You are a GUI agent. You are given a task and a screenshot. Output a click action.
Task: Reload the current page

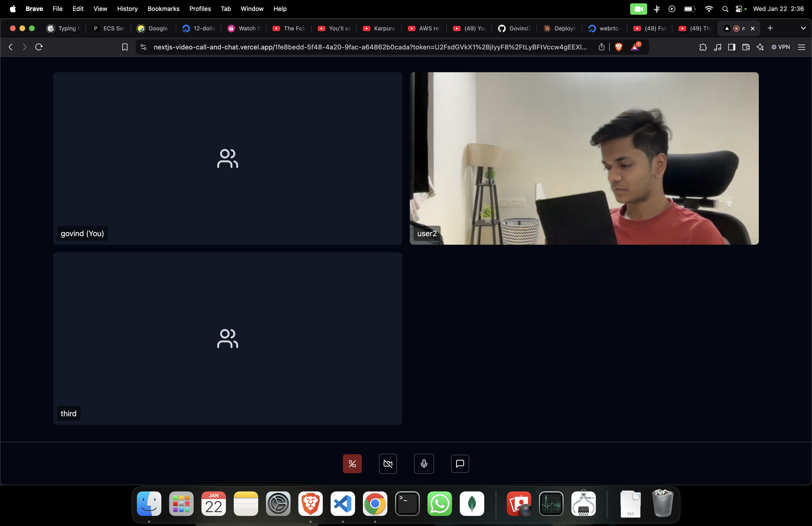coord(39,47)
